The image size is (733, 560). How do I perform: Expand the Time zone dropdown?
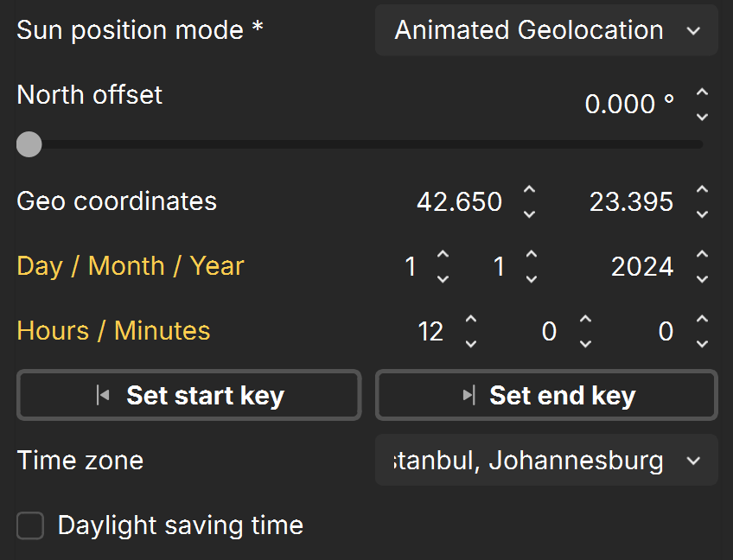click(546, 460)
